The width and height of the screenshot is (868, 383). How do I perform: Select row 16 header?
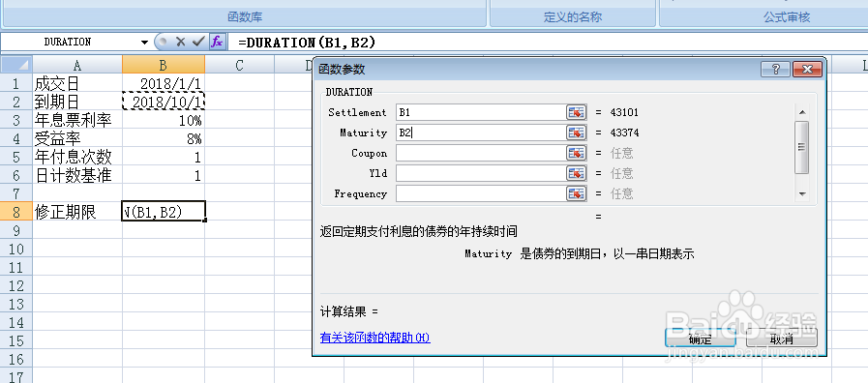16,359
